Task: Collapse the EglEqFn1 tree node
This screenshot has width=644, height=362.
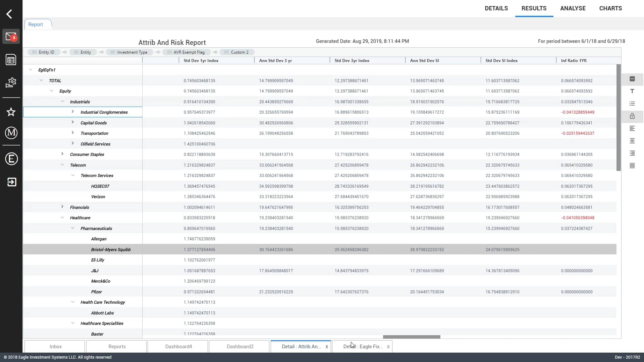Action: click(x=31, y=70)
